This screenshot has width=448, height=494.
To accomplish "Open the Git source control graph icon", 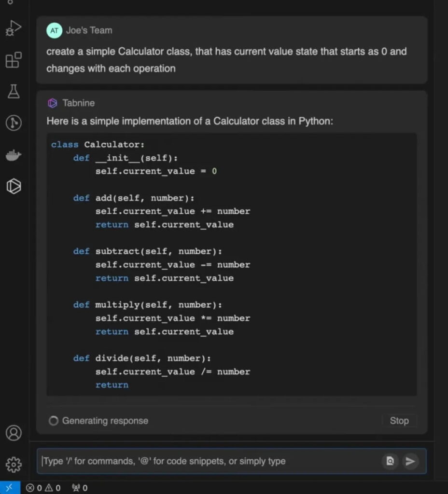I will (x=13, y=123).
